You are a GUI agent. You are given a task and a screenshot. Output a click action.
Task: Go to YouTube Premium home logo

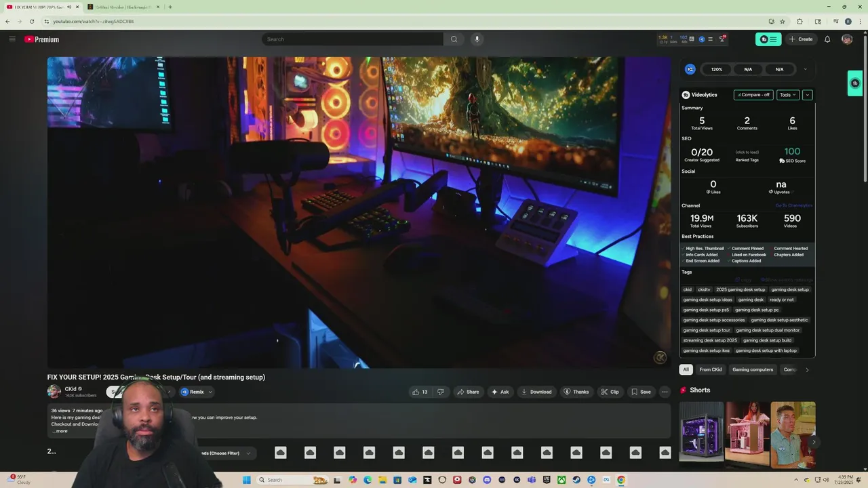(42, 39)
